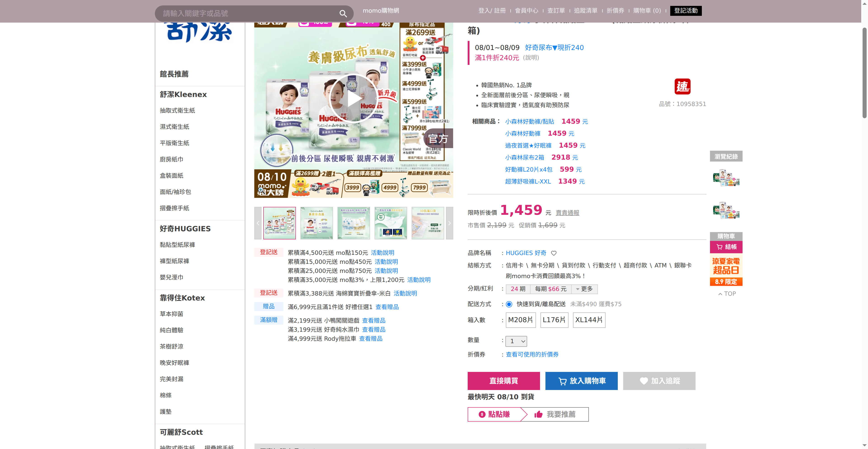Click the 涼夏家電超品日 banner
Screen dimensions: 868x449
[x=726, y=270]
